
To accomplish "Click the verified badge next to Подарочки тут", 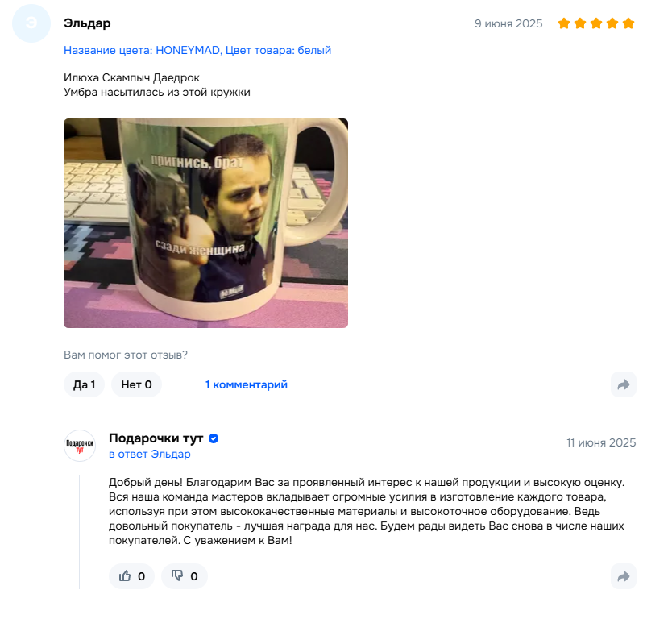I will 214,438.
